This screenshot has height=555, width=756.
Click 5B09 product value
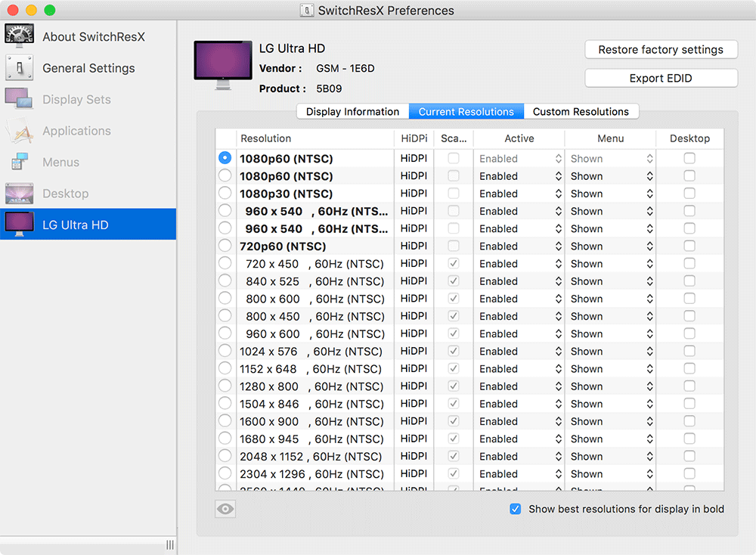pyautogui.click(x=329, y=88)
